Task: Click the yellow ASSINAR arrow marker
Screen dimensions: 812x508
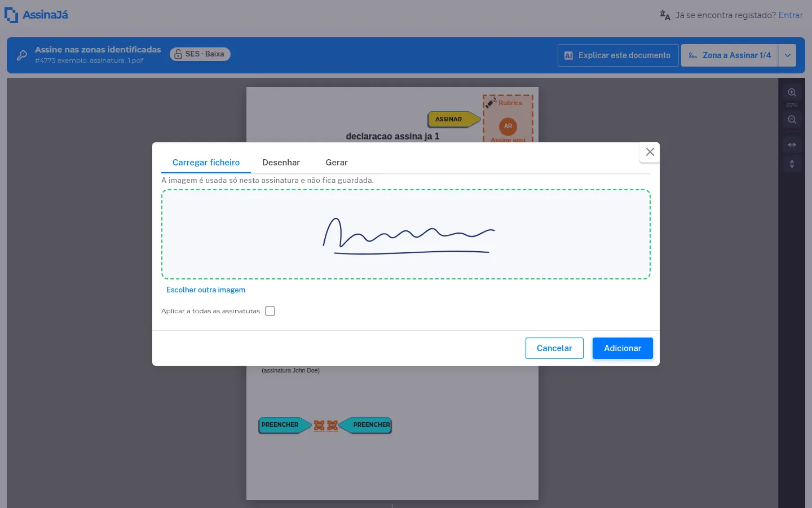Action: tap(454, 119)
